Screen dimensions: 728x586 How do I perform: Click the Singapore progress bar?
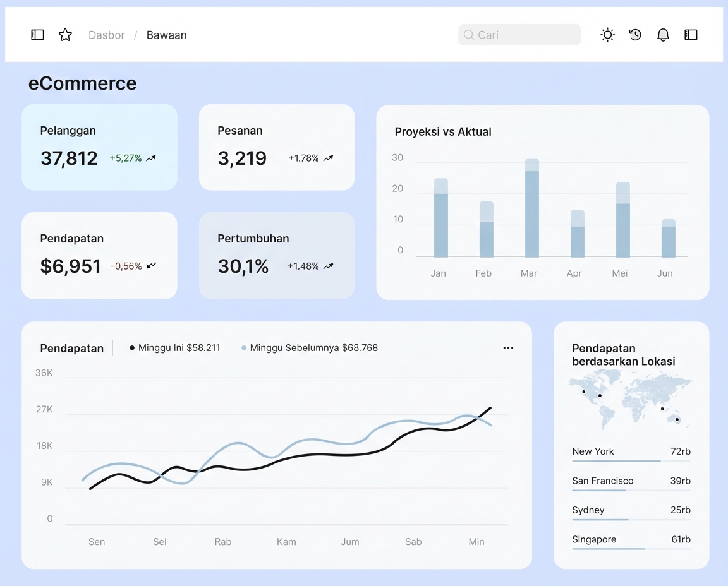(631, 549)
